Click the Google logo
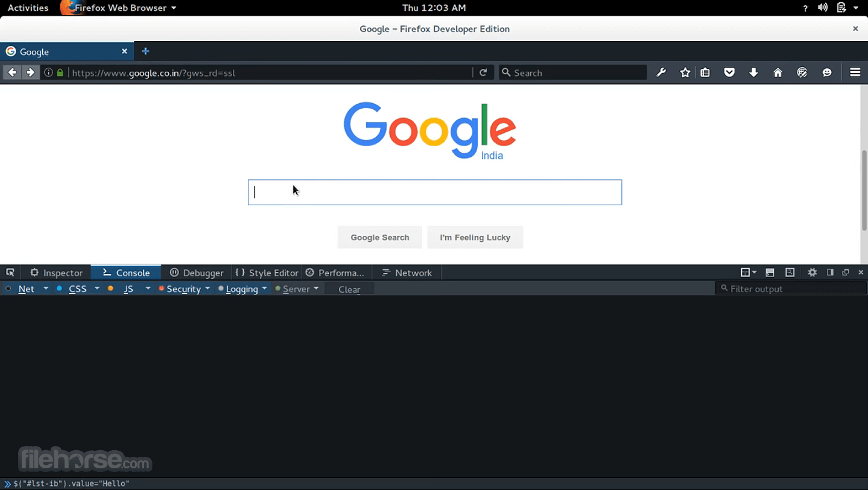Screen dimensions: 868x490 pyautogui.click(x=429, y=130)
